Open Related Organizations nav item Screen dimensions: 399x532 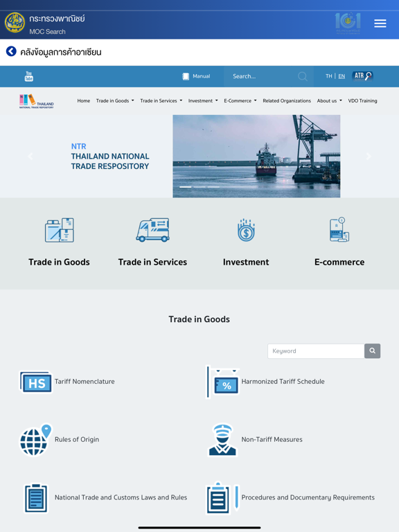pyautogui.click(x=287, y=100)
